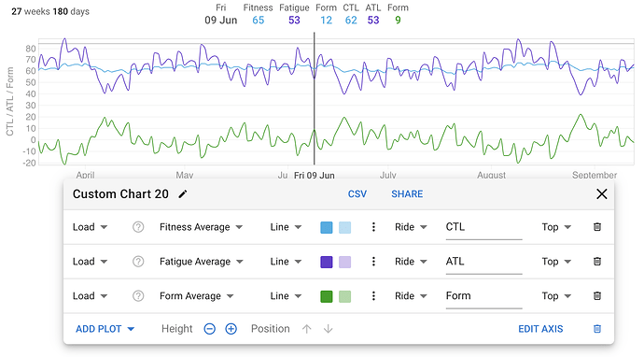The height and width of the screenshot is (357, 644).
Task: Click the August label on time axis
Action: coord(491,175)
